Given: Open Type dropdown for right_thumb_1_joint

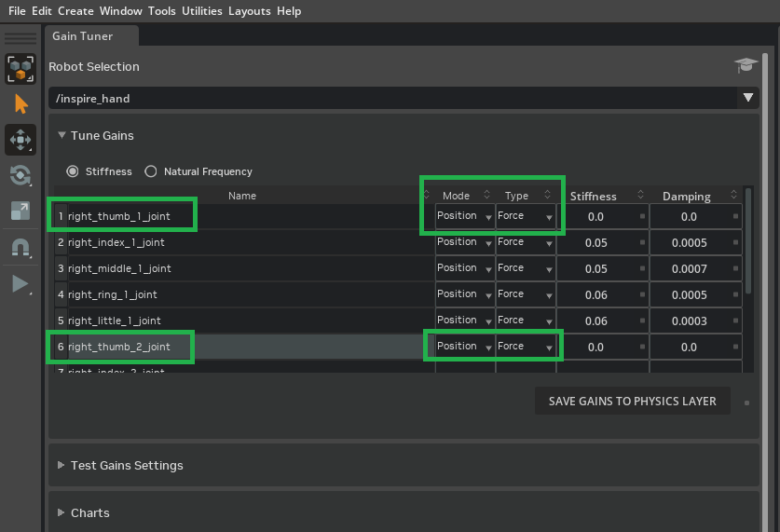Looking at the screenshot, I should point(526,216).
